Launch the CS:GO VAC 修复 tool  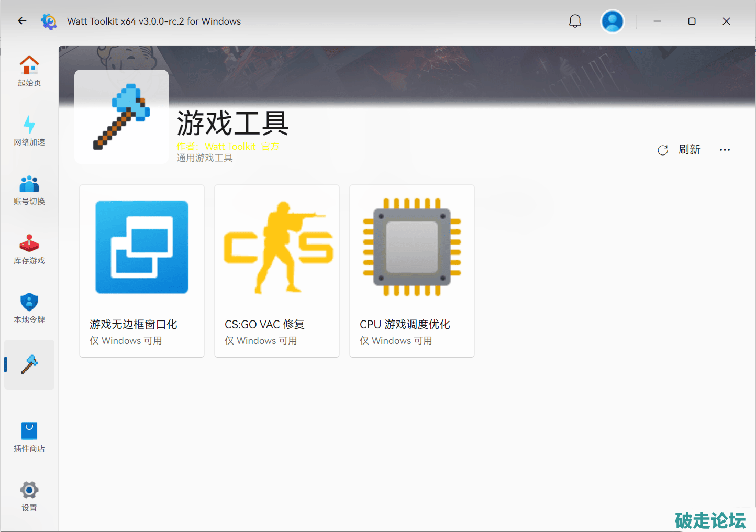(277, 271)
